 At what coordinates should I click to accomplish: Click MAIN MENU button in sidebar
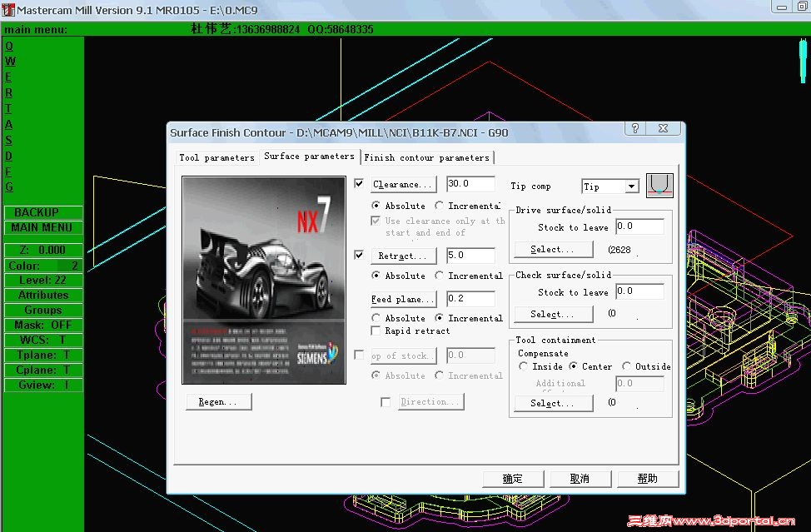[x=43, y=227]
